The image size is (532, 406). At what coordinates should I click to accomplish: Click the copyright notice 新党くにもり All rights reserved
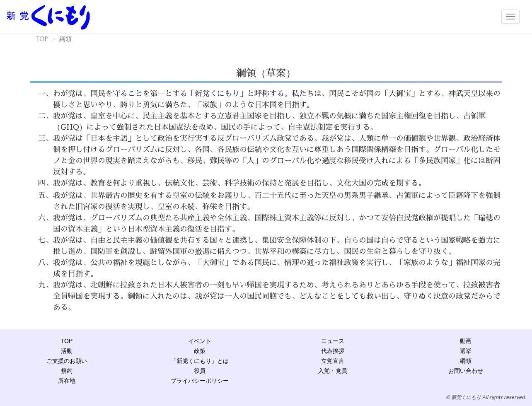[x=486, y=397]
